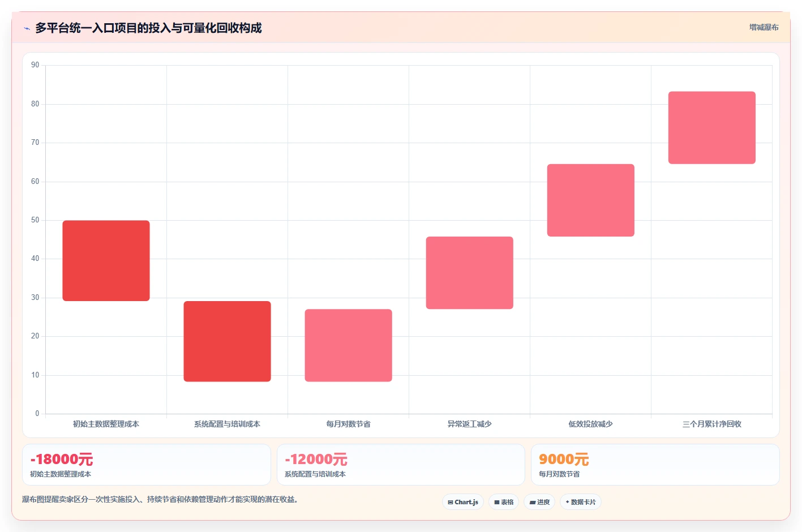Click the 每月对数节省 waterfall bar
802x532 pixels.
coord(348,345)
